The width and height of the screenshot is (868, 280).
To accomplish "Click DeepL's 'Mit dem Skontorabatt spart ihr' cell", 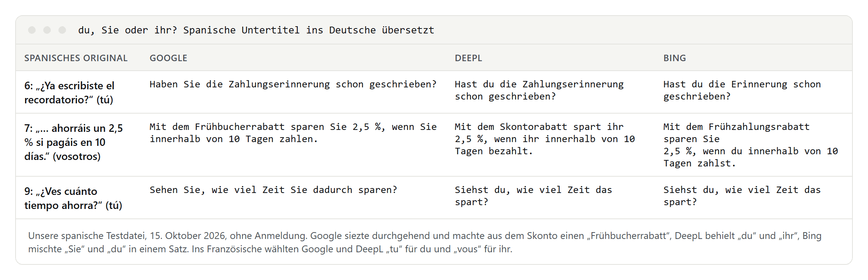I will coord(545,139).
